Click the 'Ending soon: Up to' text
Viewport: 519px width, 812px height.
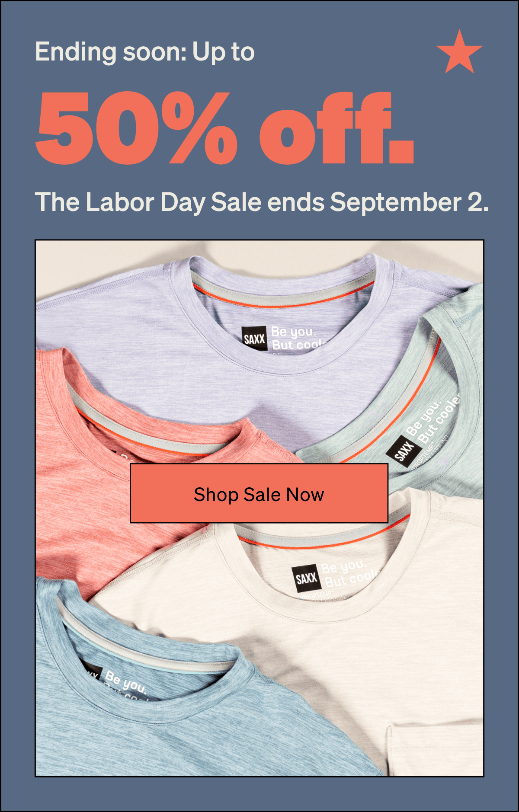145,52
